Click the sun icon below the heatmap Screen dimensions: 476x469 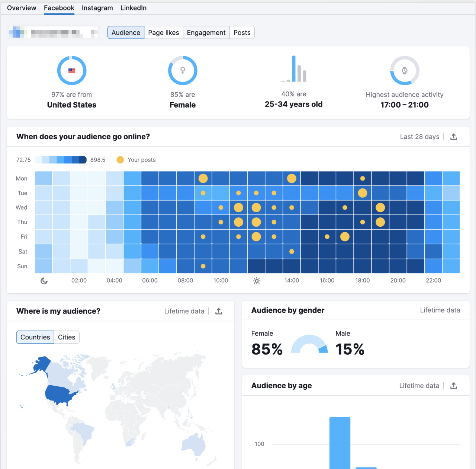pos(257,281)
